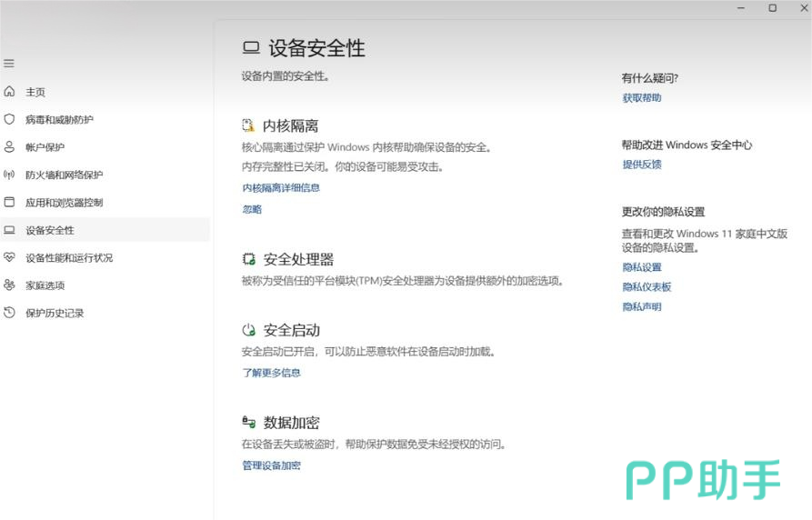Click the app and browser control icon
The image size is (812, 520).
coord(9,202)
